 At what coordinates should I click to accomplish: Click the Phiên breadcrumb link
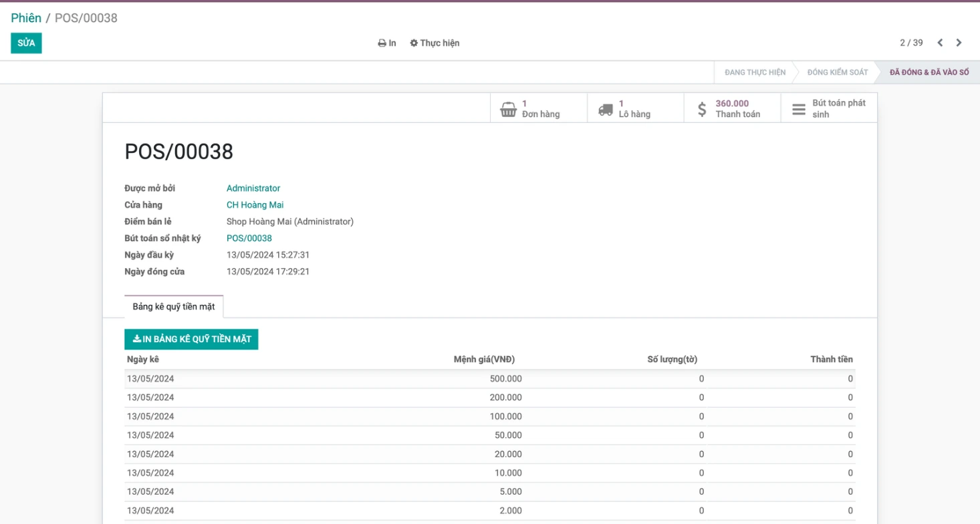pyautogui.click(x=26, y=18)
